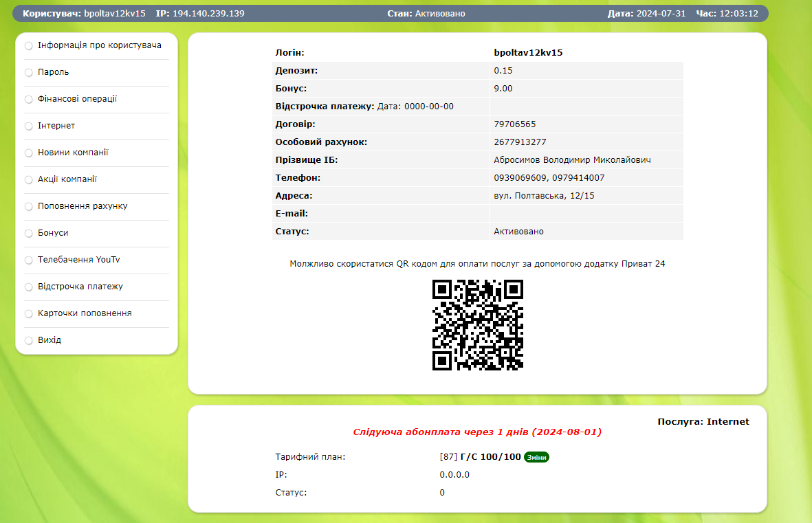Open the Карточки поповнення menu item
Viewport: 812px width, 523px height.
click(85, 313)
